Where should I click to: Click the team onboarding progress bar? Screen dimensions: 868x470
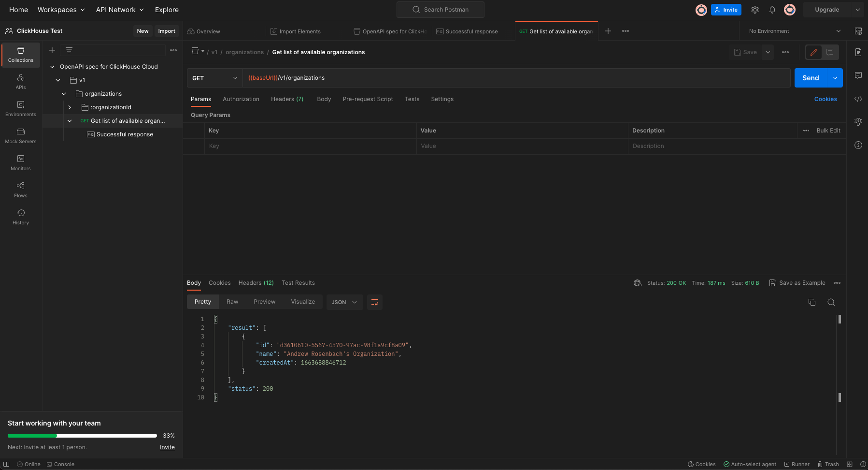click(82, 436)
